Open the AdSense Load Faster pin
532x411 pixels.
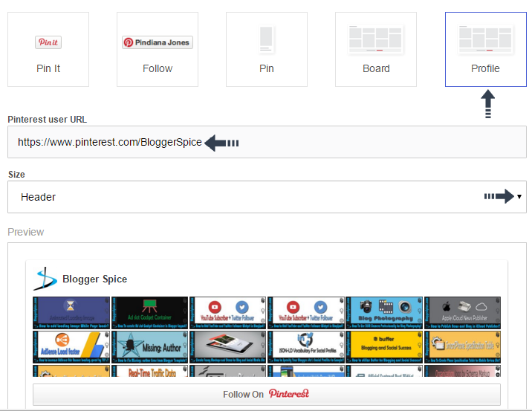pos(71,347)
